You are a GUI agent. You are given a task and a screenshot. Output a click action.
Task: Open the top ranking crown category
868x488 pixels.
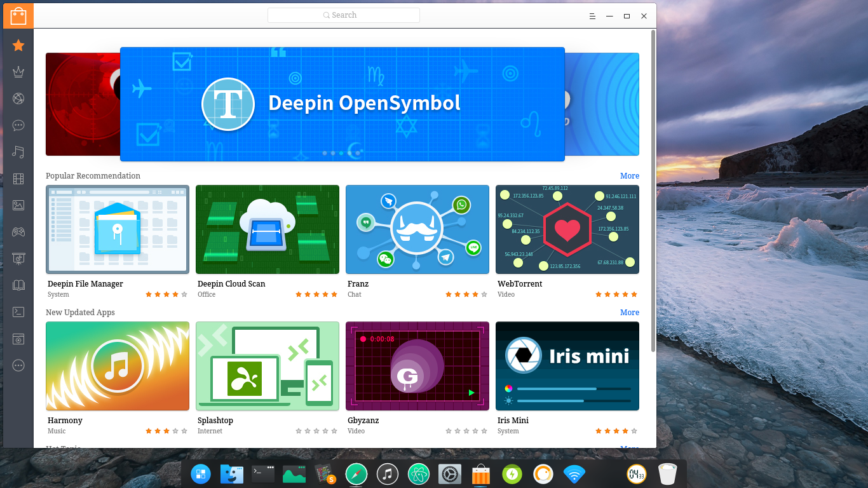coord(18,72)
